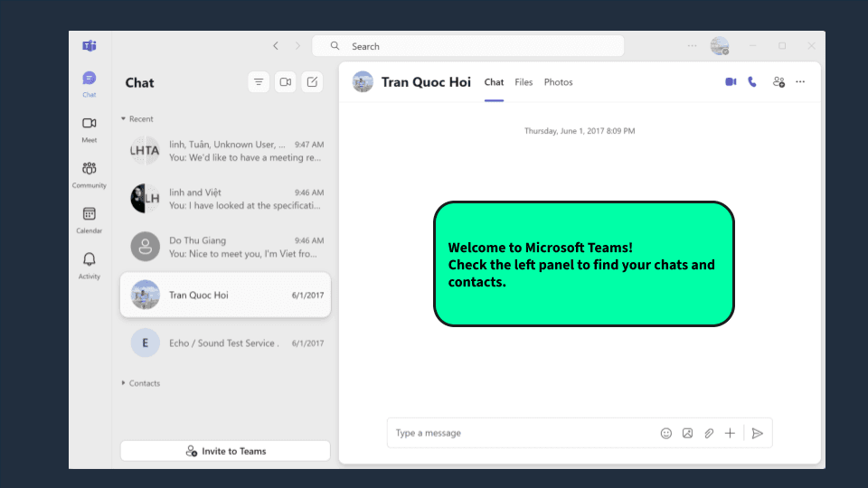
Task: Click the Chat panel heading
Action: click(139, 82)
